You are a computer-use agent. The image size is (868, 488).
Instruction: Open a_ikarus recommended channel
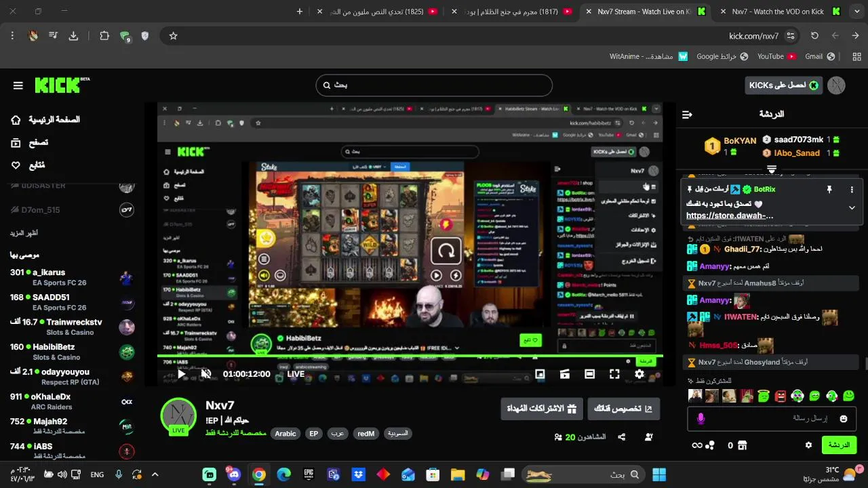(72, 277)
